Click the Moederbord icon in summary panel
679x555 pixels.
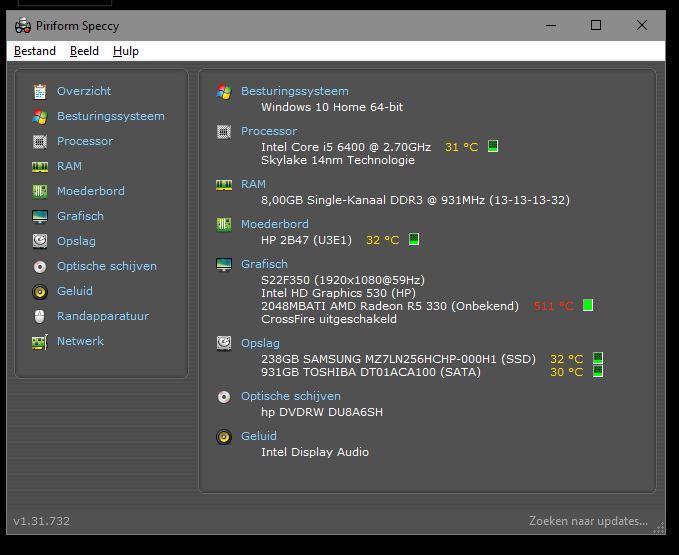click(224, 225)
